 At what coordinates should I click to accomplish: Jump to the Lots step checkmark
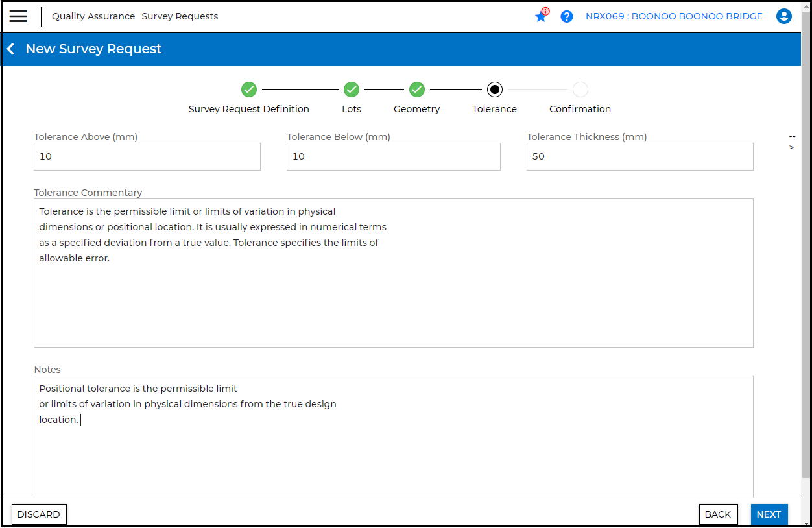(x=352, y=90)
